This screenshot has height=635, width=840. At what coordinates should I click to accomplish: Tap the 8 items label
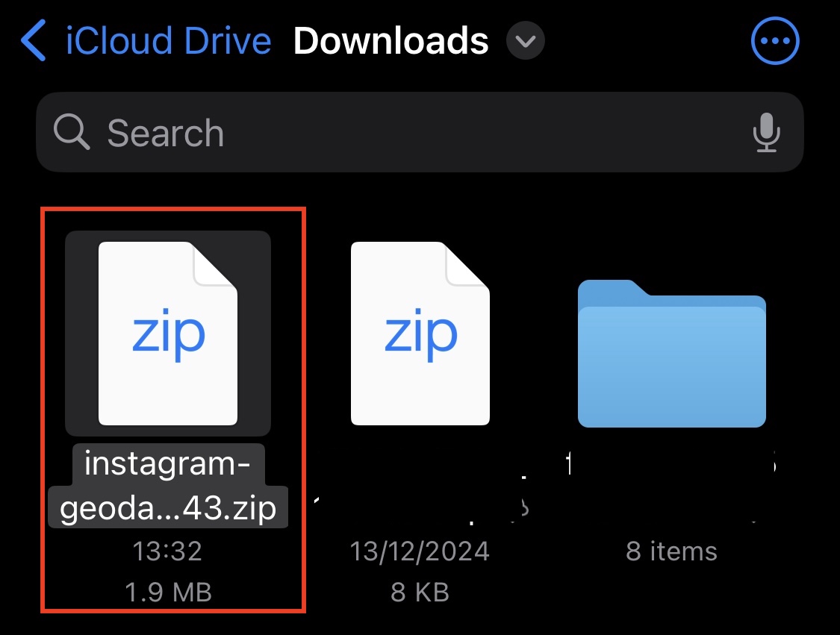pyautogui.click(x=672, y=551)
